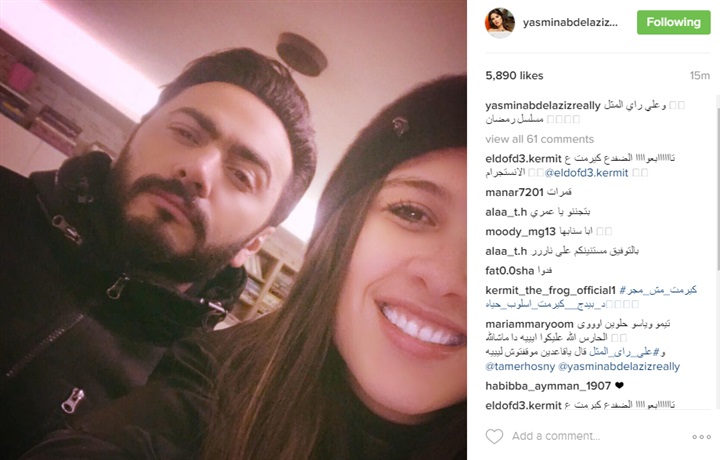This screenshot has width=720, height=460.
Task: Toggle the green Following button
Action: [674, 22]
